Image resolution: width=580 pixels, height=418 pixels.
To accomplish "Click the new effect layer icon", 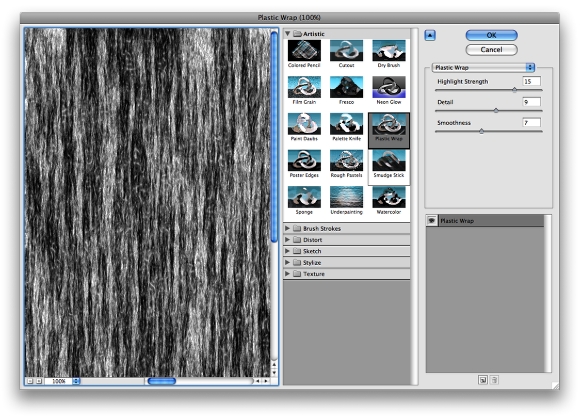I will click(483, 380).
